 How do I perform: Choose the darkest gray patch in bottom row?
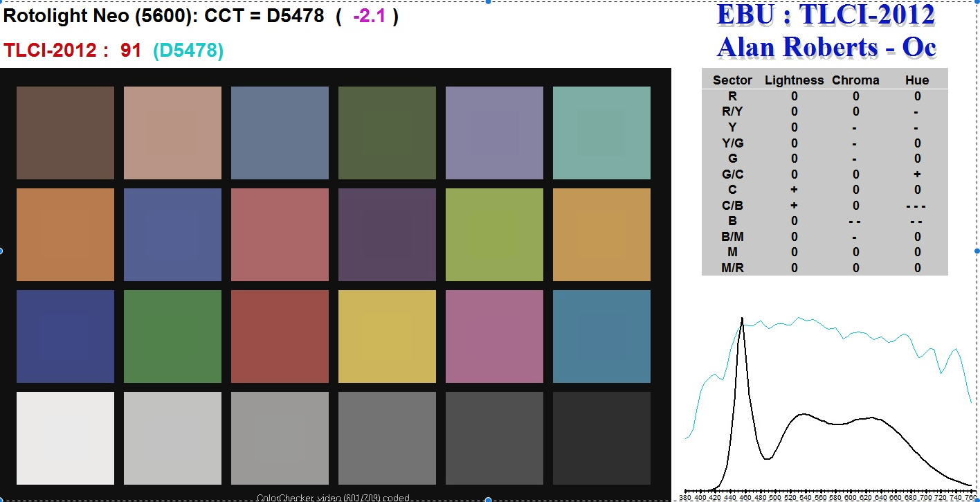click(601, 438)
